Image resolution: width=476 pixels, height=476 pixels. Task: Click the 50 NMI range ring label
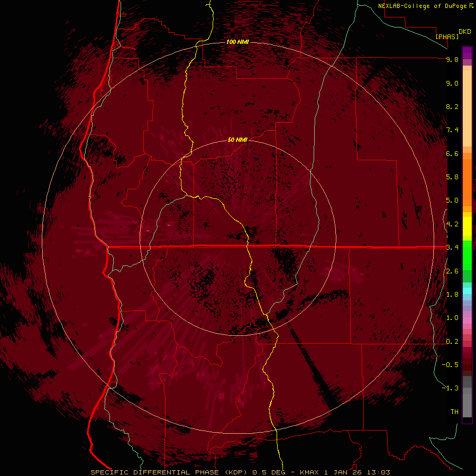coord(237,140)
